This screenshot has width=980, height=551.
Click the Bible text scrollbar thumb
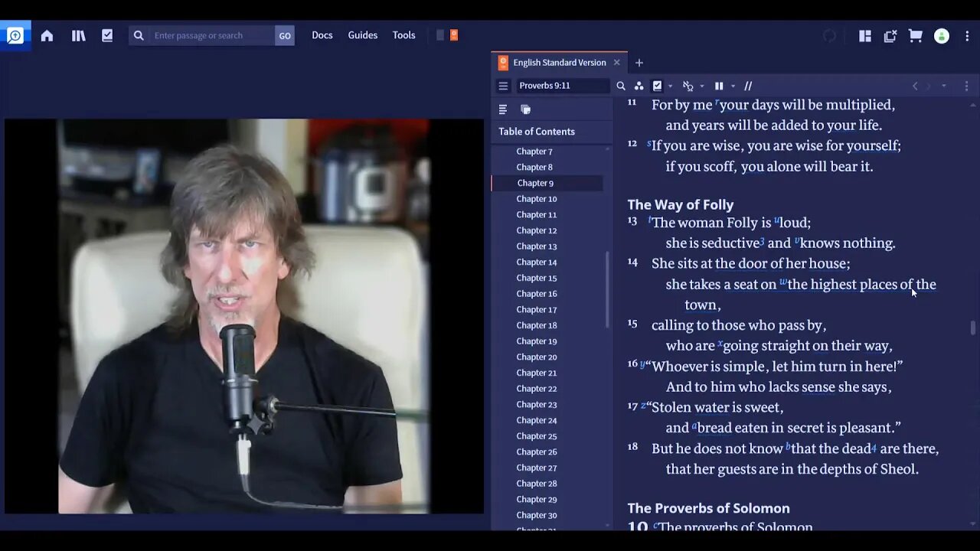coord(973,328)
